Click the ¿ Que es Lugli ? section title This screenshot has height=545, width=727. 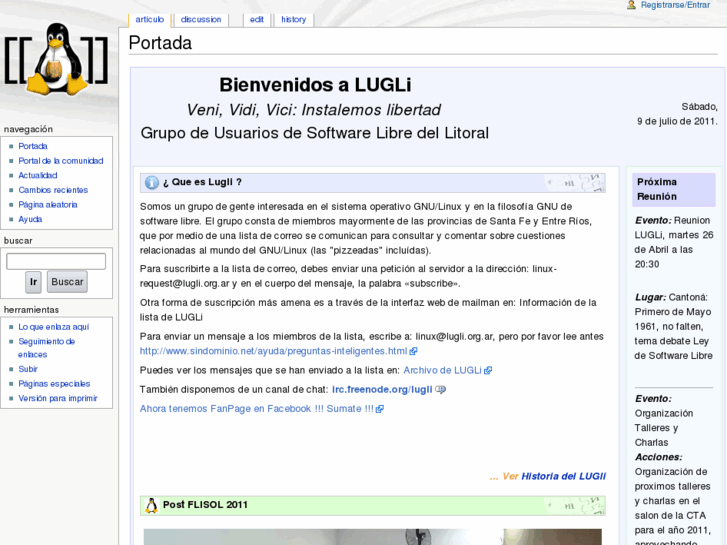pyautogui.click(x=202, y=182)
